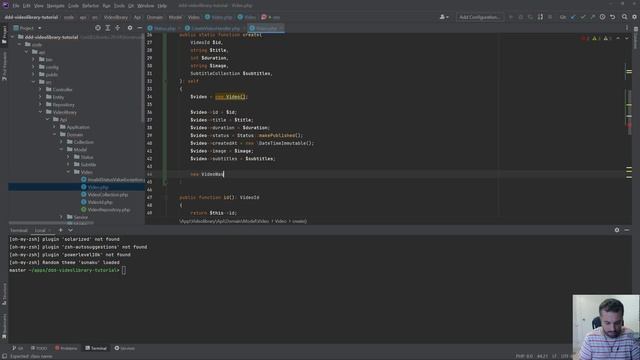Viewport: 640px width, 360px height.
Task: Open the Services tool window
Action: (124, 348)
